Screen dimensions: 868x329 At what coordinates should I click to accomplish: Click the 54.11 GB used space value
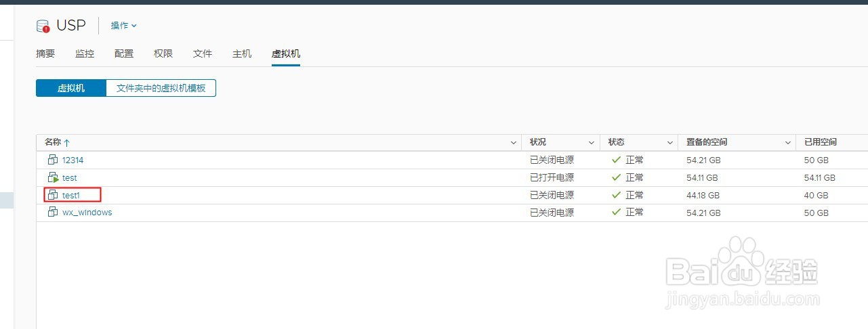(x=820, y=177)
